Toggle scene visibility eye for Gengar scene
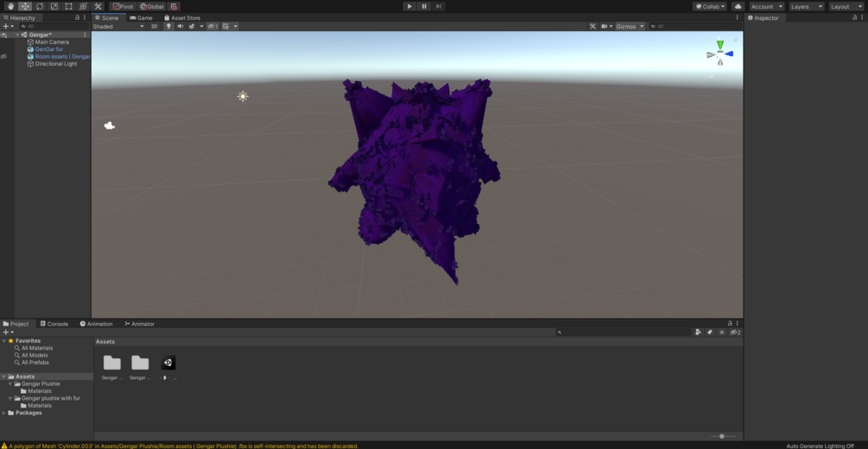 3,35
